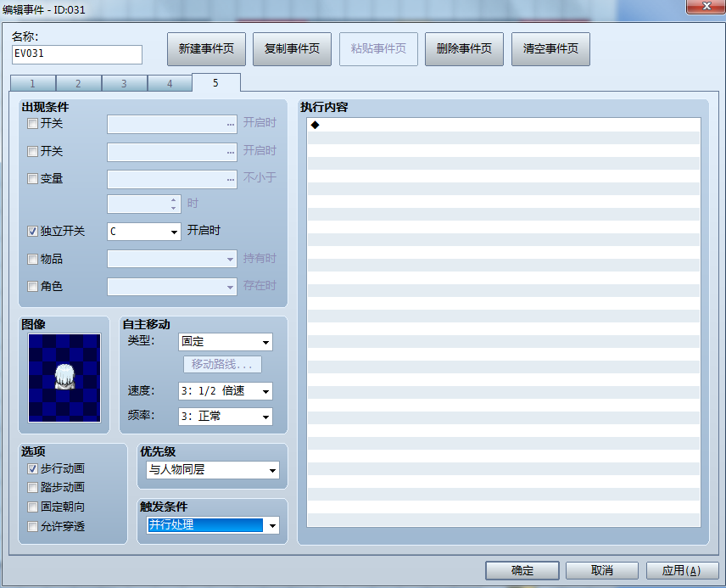Confirm with the 确定 button
Screen dimensions: 726x588
[522, 570]
